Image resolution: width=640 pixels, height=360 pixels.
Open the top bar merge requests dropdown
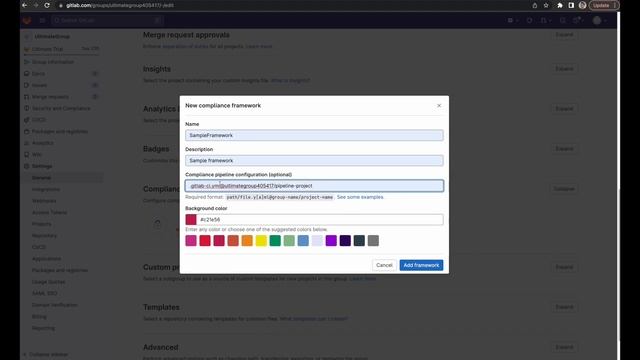(x=546, y=20)
